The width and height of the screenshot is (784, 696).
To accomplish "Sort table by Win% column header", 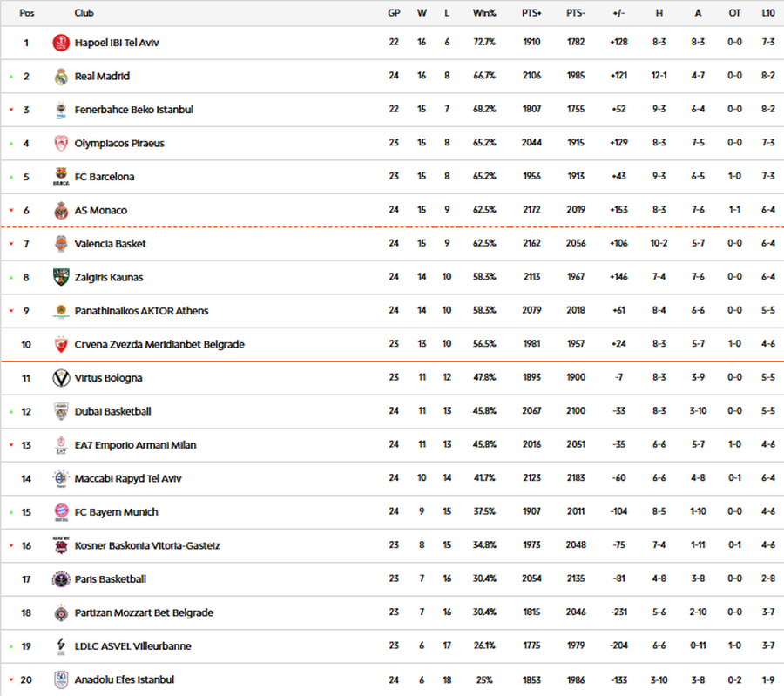I will click(484, 13).
